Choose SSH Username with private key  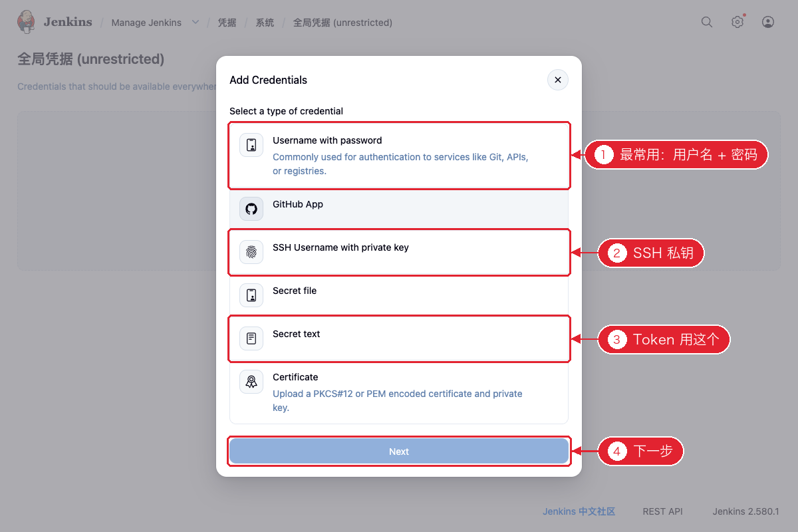399,253
